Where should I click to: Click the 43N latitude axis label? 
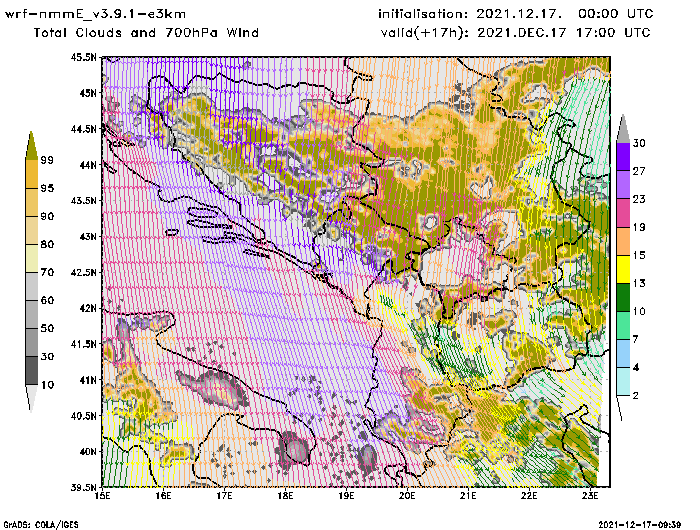[88, 236]
